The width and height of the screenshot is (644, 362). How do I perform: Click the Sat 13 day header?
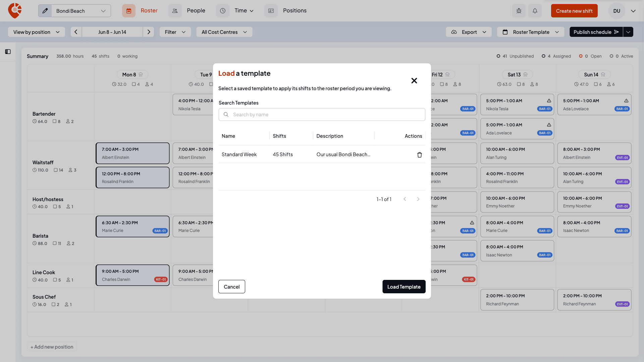pyautogui.click(x=517, y=74)
